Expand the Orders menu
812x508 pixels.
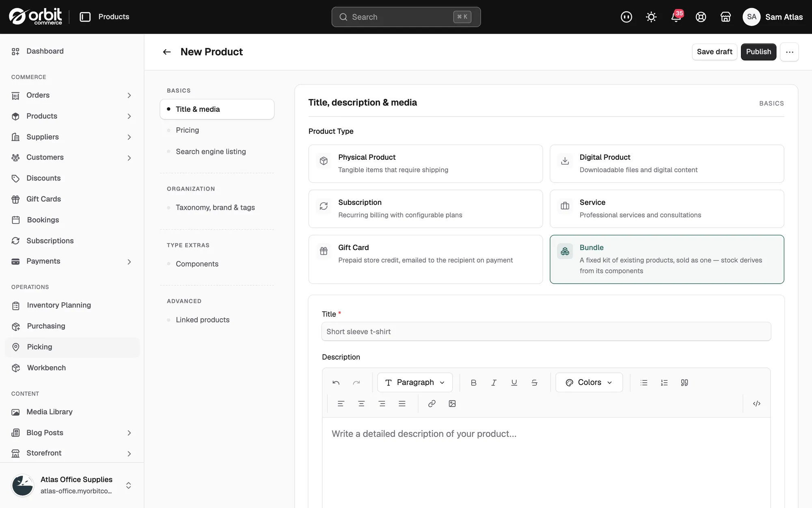[x=129, y=96]
